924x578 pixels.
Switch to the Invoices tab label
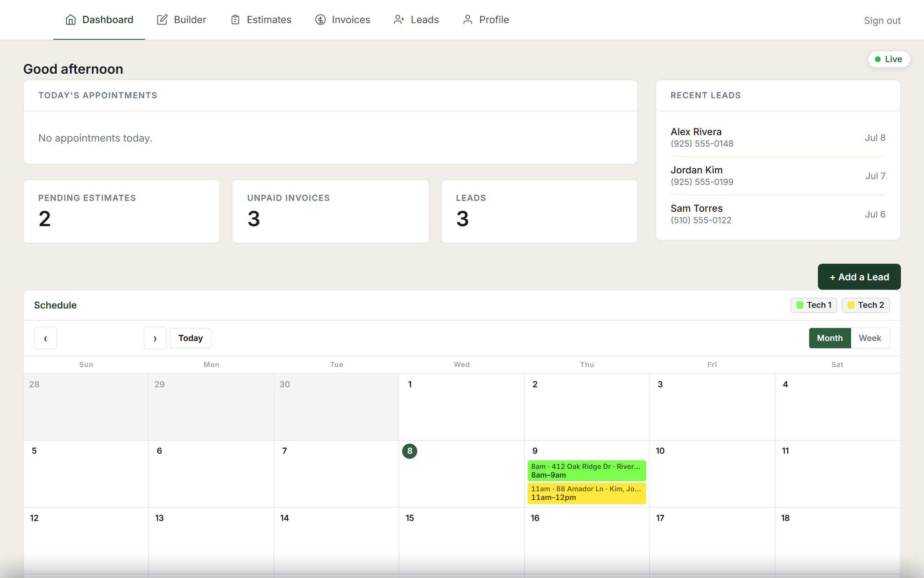tap(351, 20)
